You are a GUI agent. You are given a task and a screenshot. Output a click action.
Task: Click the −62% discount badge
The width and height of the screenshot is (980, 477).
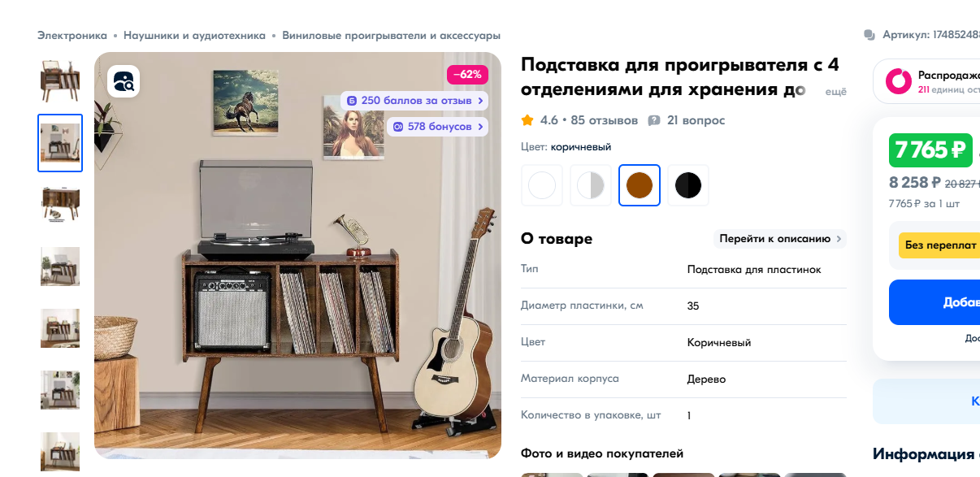click(x=467, y=75)
